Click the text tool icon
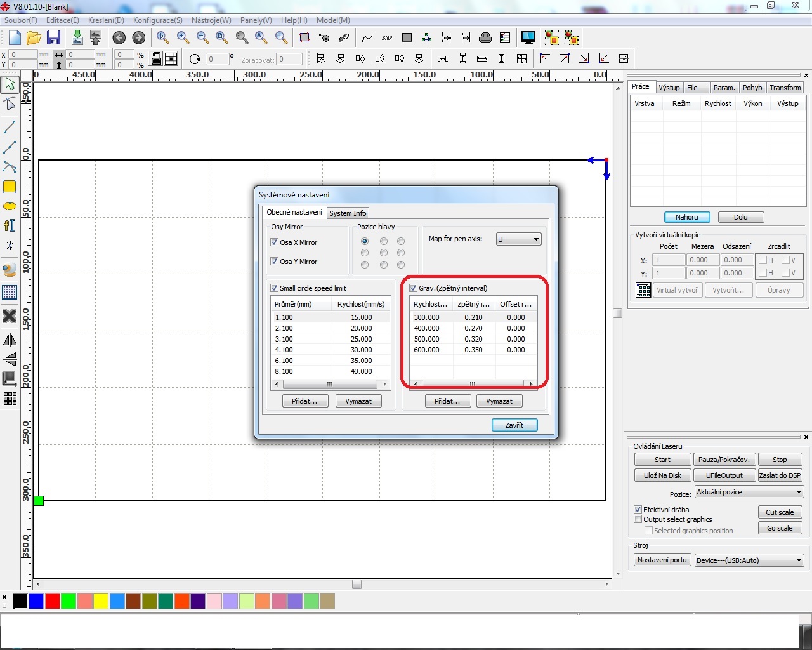Screen dimensions: 812x650 point(10,225)
